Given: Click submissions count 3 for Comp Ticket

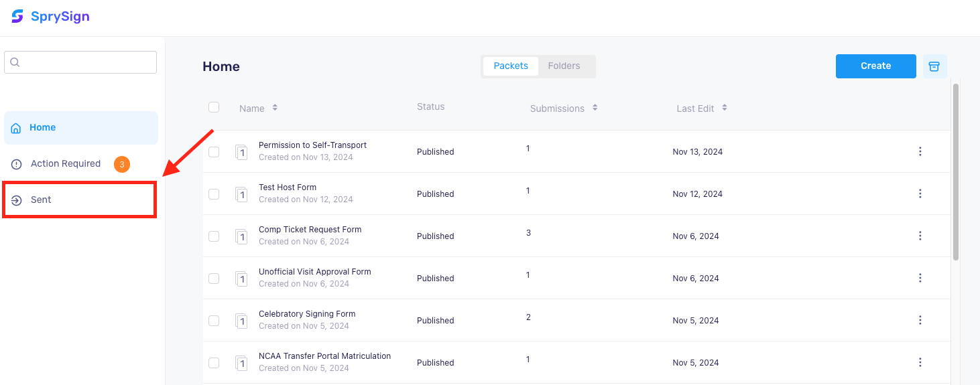Looking at the screenshot, I should coord(528,233).
